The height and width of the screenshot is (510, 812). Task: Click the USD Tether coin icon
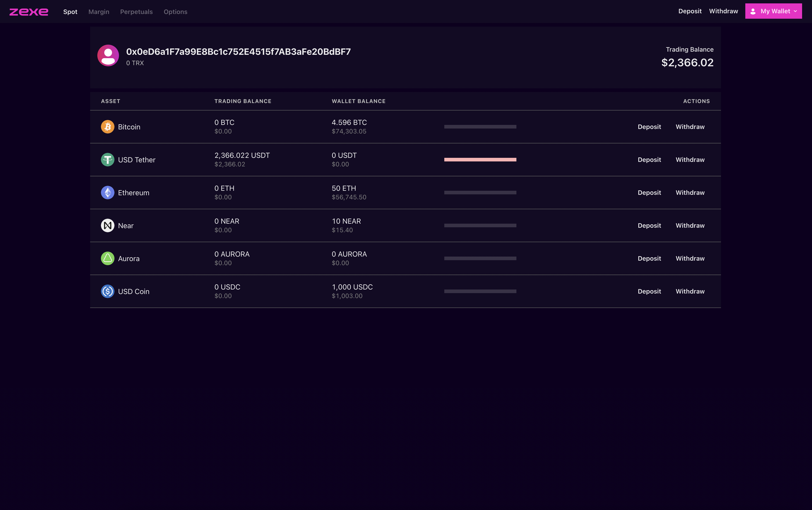[x=107, y=160]
